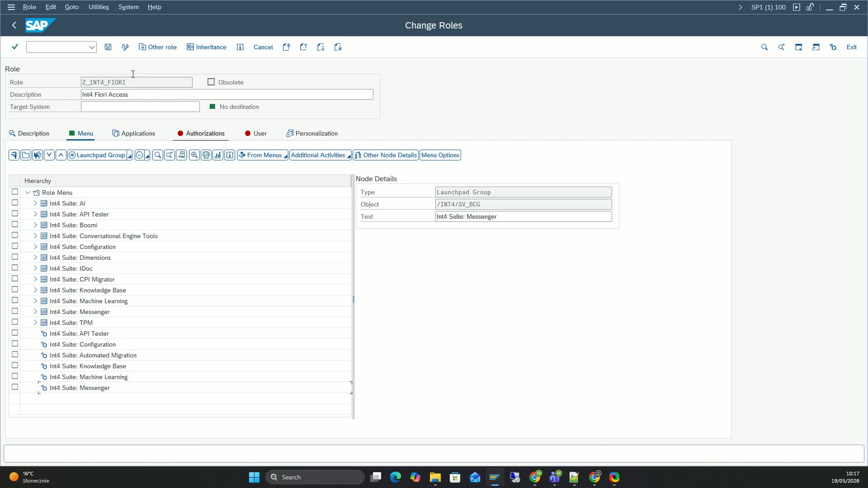Toggle the Obsolete checkbox
The height and width of the screenshot is (488, 868).
(x=211, y=82)
